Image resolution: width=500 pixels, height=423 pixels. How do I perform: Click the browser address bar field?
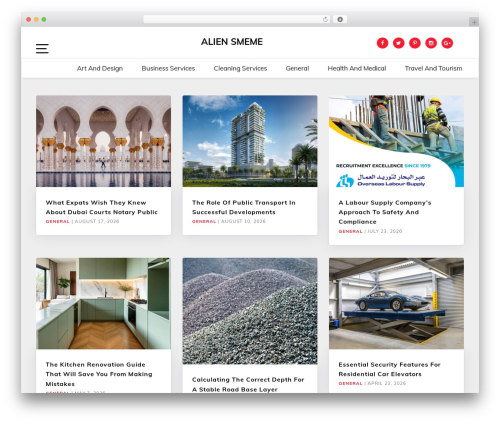[237, 20]
